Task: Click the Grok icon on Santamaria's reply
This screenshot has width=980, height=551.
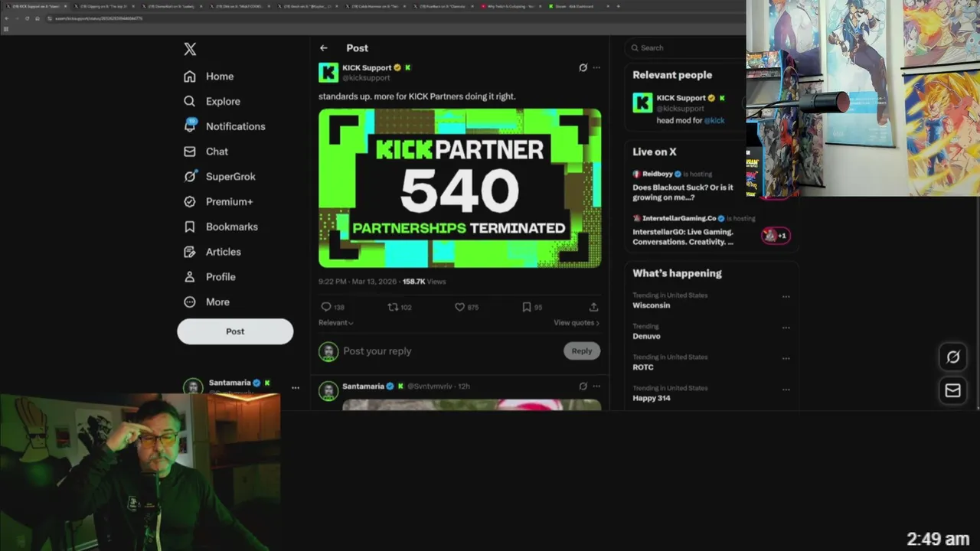Action: tap(583, 386)
